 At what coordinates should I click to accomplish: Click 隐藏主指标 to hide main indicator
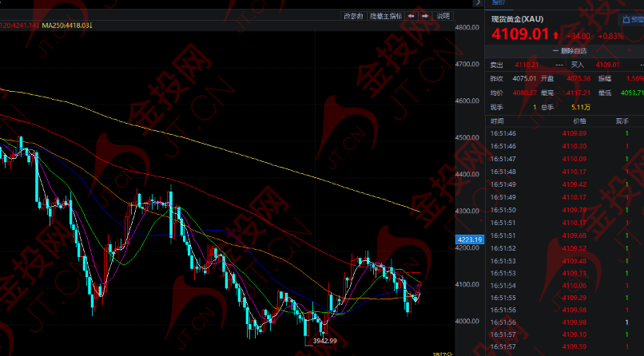tap(385, 16)
